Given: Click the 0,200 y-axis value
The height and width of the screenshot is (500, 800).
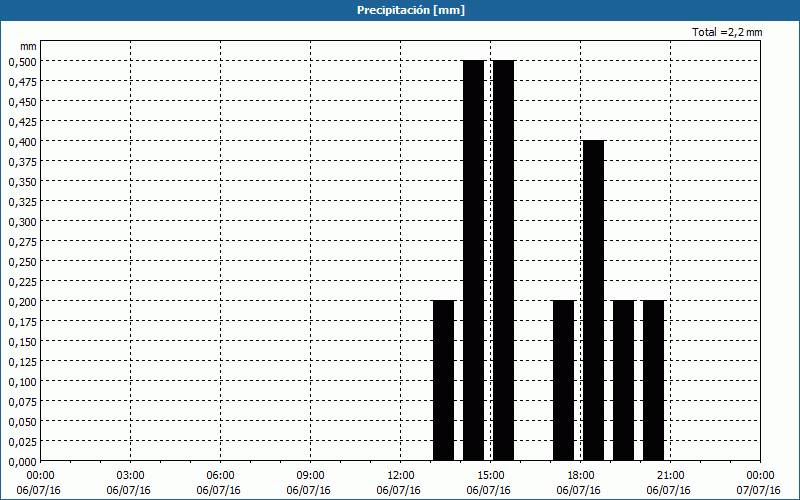Looking at the screenshot, I should [22, 302].
